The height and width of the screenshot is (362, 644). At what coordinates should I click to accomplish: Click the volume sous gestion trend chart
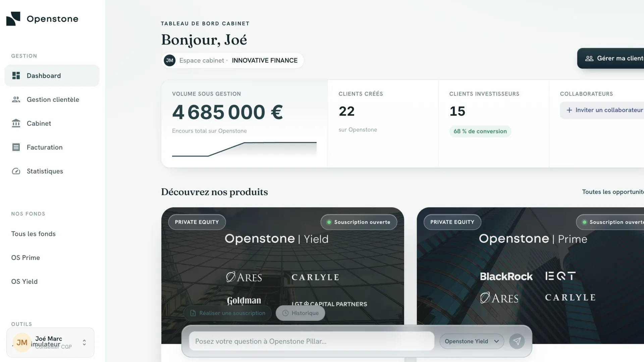pos(244,149)
